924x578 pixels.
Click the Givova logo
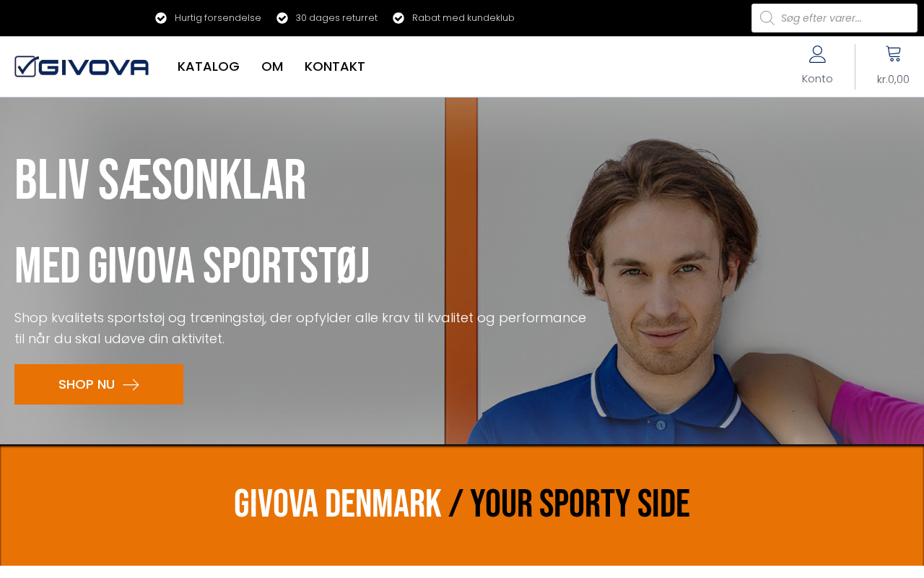[x=82, y=66]
